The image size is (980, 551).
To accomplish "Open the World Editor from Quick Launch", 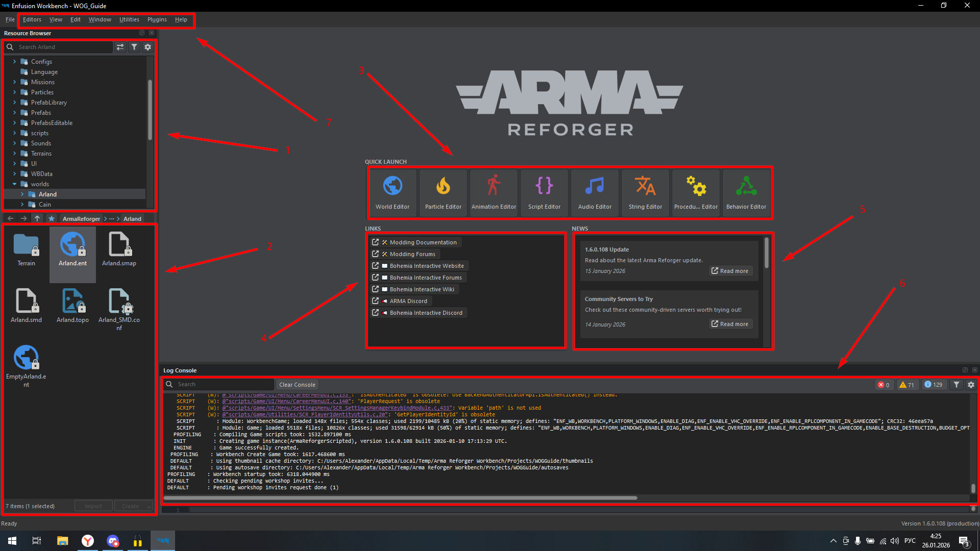I will click(x=393, y=193).
